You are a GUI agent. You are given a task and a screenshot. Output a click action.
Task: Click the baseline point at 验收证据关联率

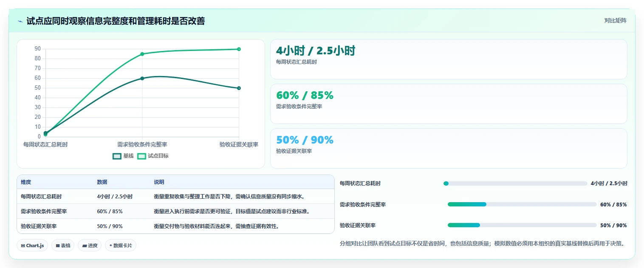(239, 88)
